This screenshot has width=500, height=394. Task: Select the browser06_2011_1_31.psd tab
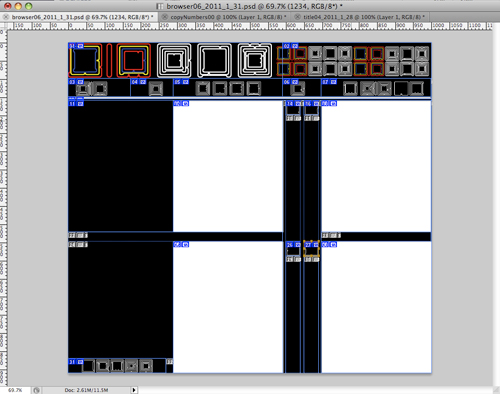80,17
